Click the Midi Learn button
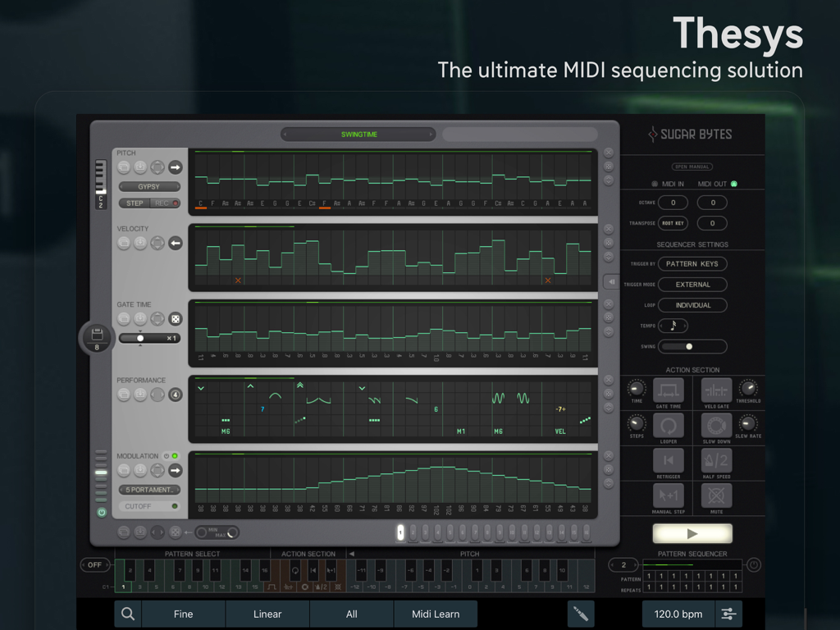This screenshot has height=630, width=840. tap(435, 614)
